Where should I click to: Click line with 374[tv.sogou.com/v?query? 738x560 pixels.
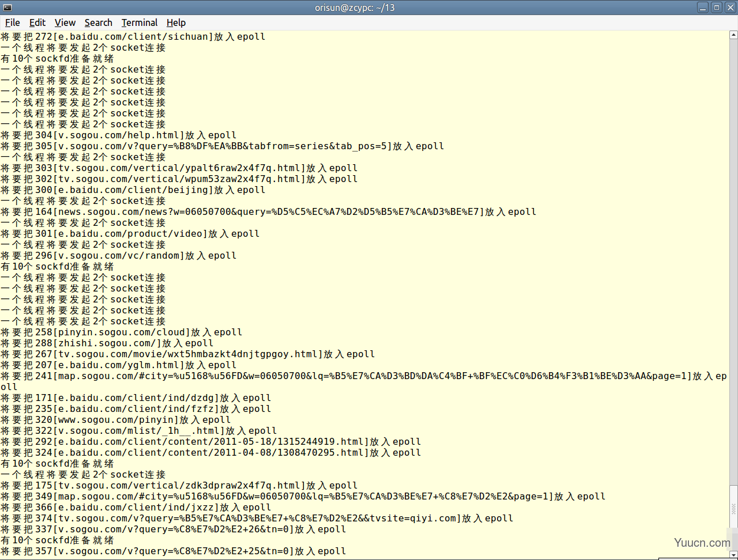(x=257, y=519)
